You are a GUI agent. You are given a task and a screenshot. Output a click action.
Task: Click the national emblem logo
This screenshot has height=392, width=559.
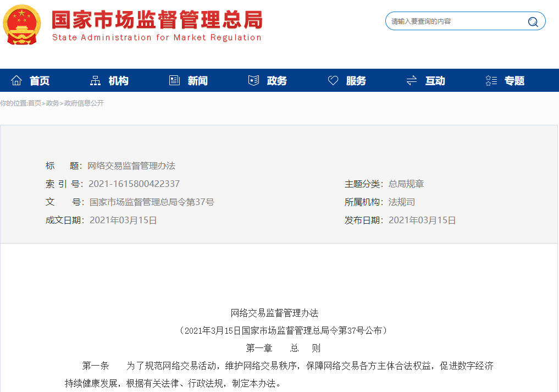pyautogui.click(x=22, y=25)
